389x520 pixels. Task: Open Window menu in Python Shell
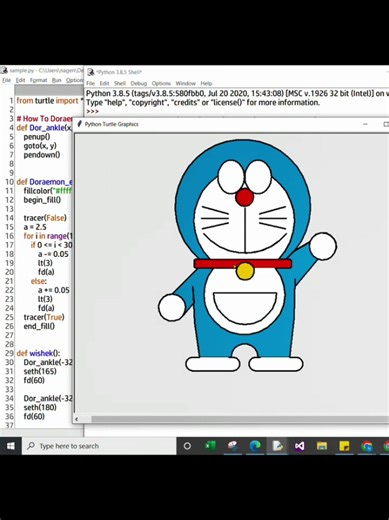click(186, 83)
